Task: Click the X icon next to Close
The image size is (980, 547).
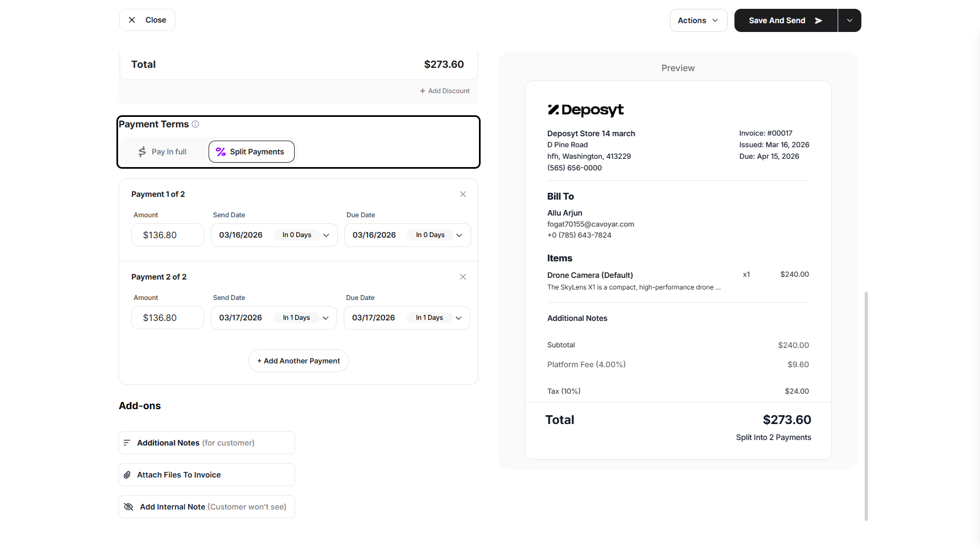Action: 132,20
